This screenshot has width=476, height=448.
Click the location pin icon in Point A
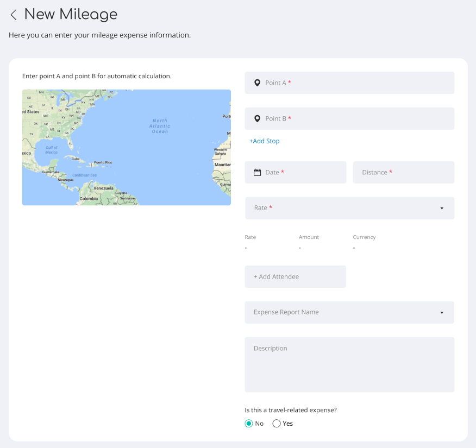(257, 83)
